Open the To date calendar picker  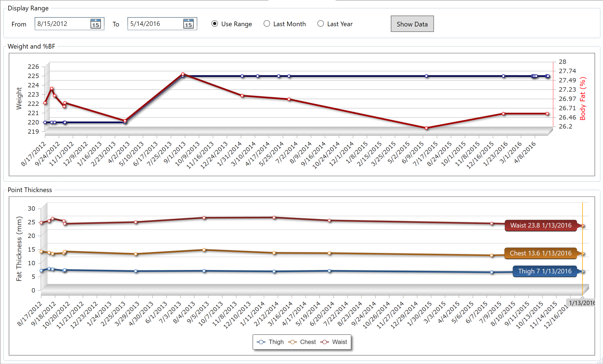(x=188, y=24)
